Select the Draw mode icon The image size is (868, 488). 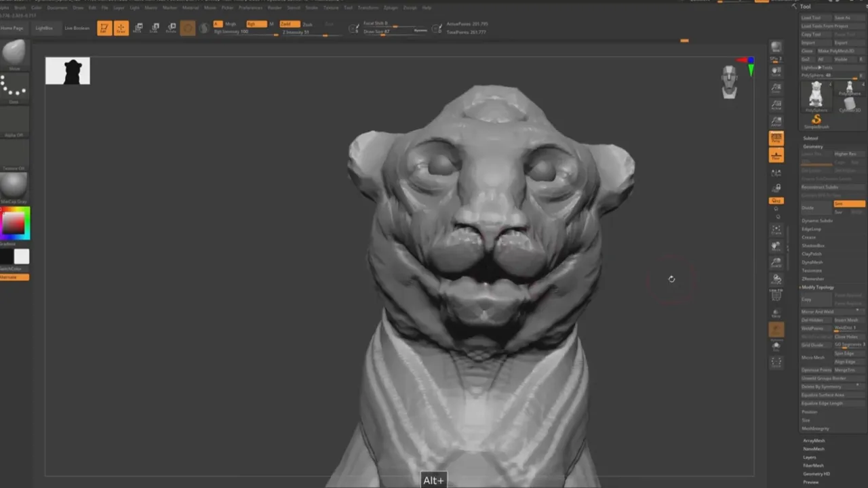tap(121, 28)
